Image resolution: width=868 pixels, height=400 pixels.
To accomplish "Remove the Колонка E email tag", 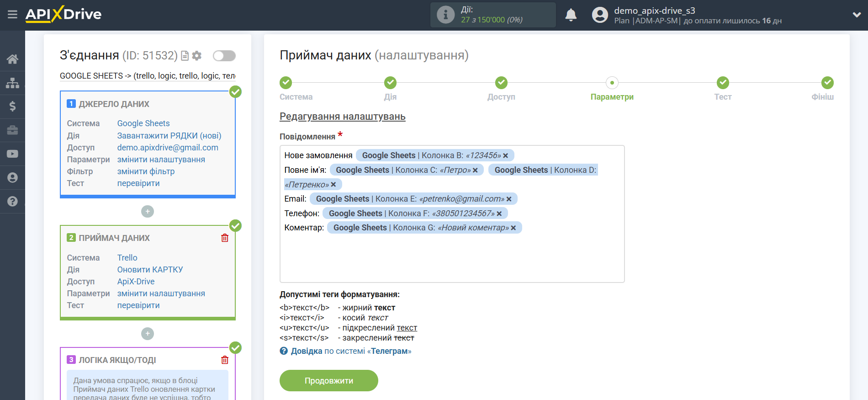I will click(509, 199).
